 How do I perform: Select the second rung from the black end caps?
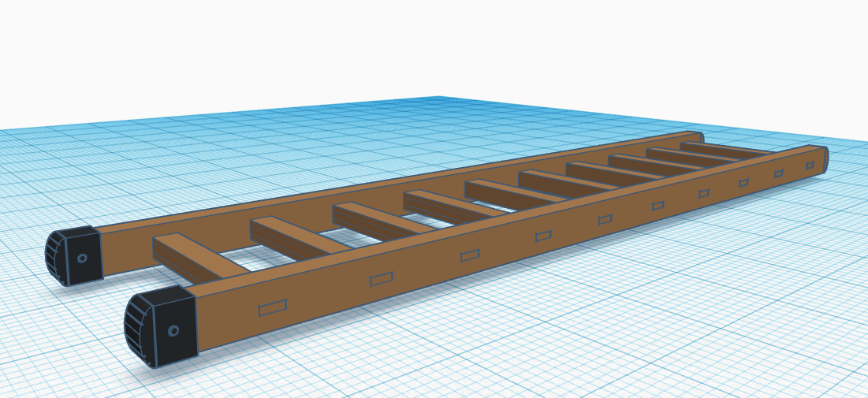(x=292, y=235)
